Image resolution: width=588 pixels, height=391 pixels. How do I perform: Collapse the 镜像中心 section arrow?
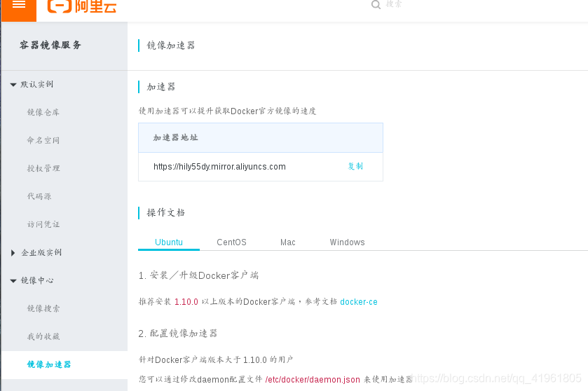[13, 281]
